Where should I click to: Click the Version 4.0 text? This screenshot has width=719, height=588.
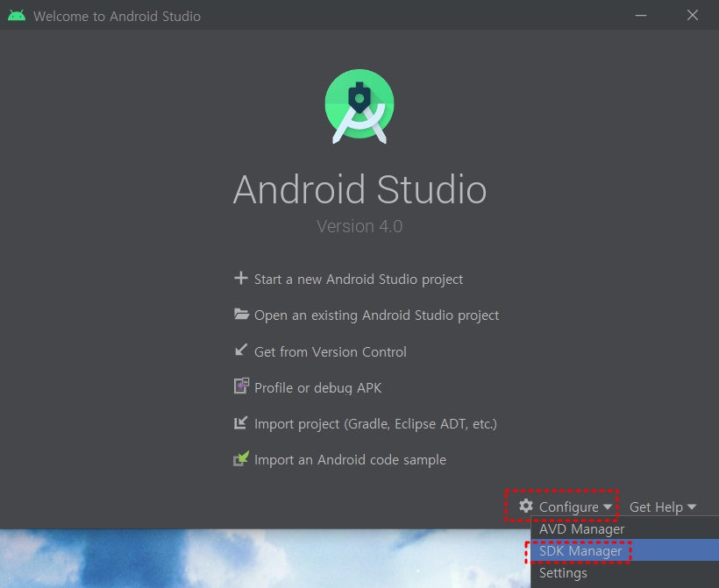click(359, 226)
